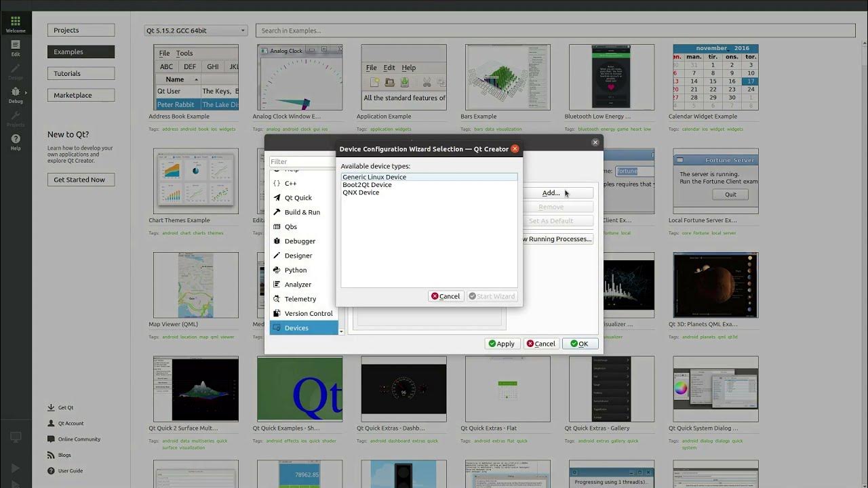This screenshot has width=868, height=488.
Task: Open the Qt Quick System Dialog example thumbnail
Action: point(715,389)
